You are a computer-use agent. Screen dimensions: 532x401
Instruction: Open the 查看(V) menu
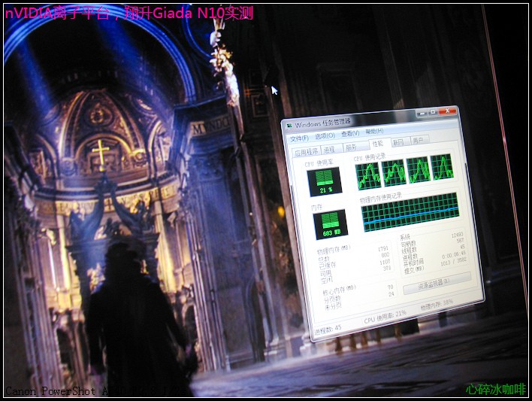(350, 134)
